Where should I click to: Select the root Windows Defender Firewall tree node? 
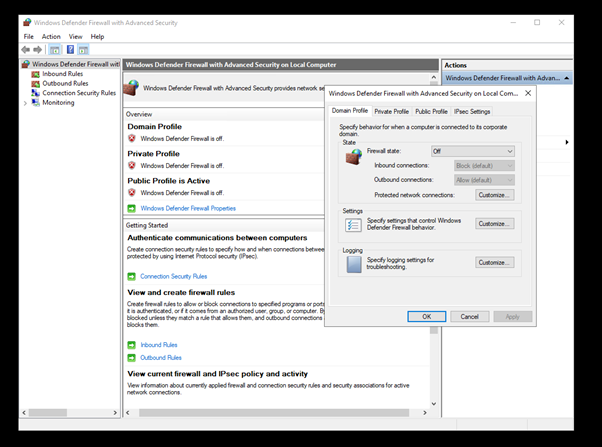coord(76,64)
